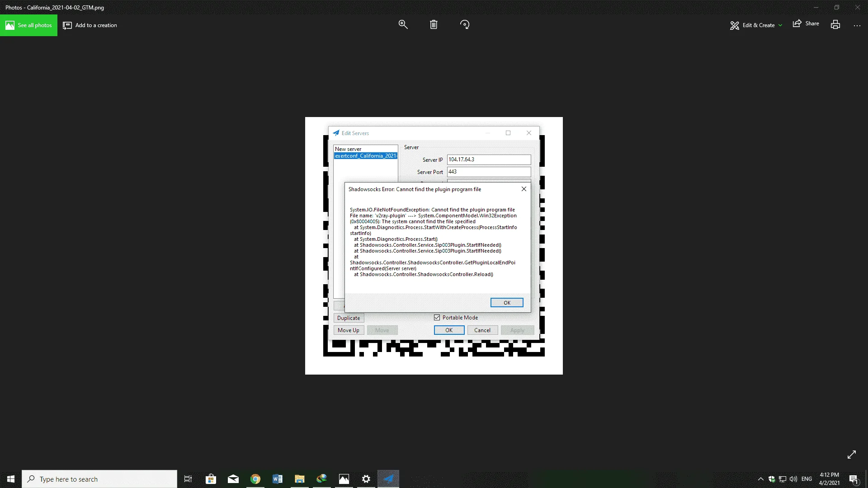
Task: Open Settings gear from taskbar
Action: 366,479
